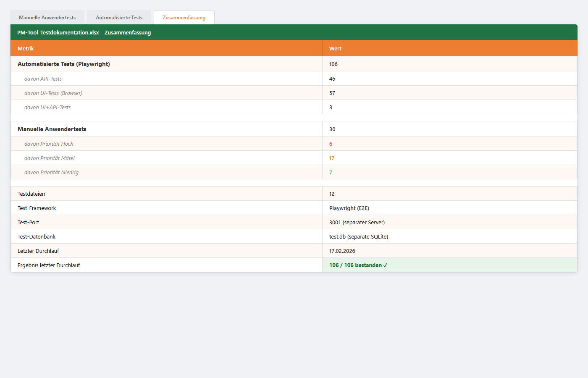
Task: Select the Playwright (E2E) value cell
Action: (x=450, y=208)
